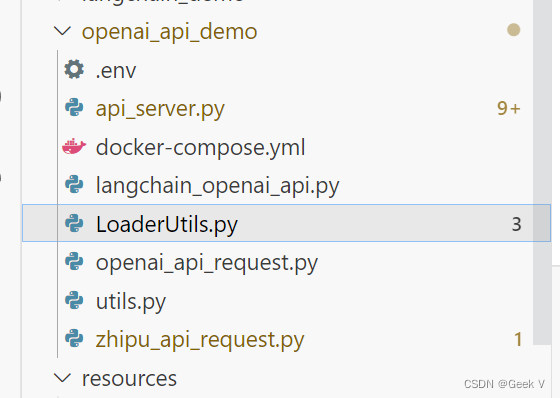Click Python icon beside zhipu_api_request.py
Screen dimensions: 560x398
coord(74,339)
